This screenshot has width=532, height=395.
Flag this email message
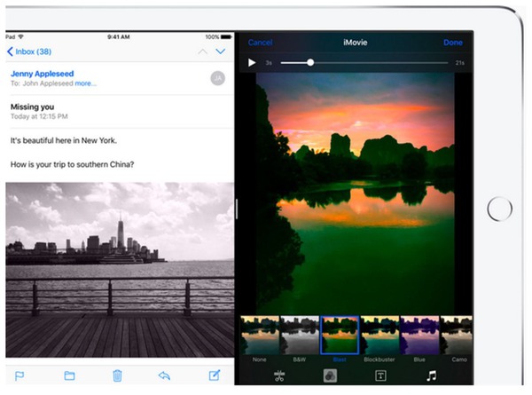[x=20, y=375]
